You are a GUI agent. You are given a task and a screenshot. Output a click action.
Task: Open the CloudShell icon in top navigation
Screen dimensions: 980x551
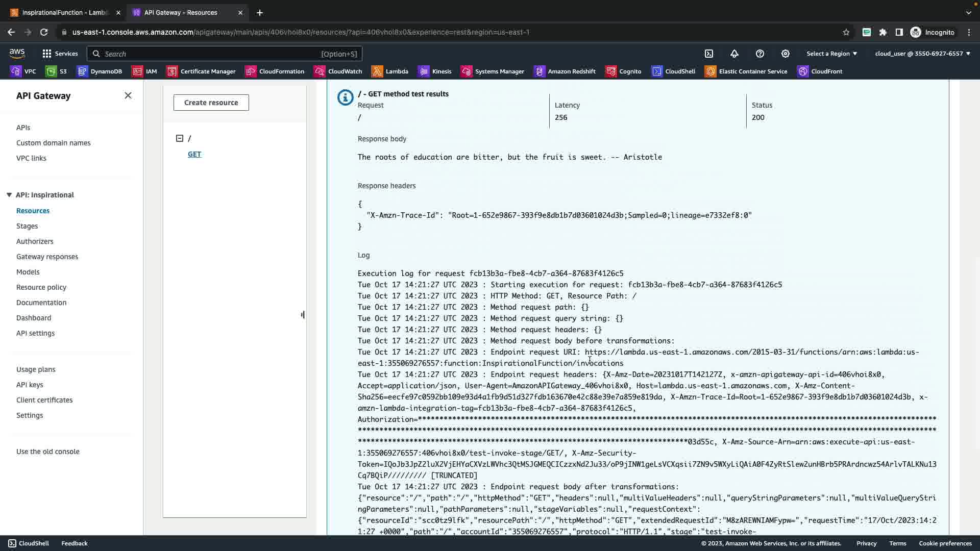[709, 54]
